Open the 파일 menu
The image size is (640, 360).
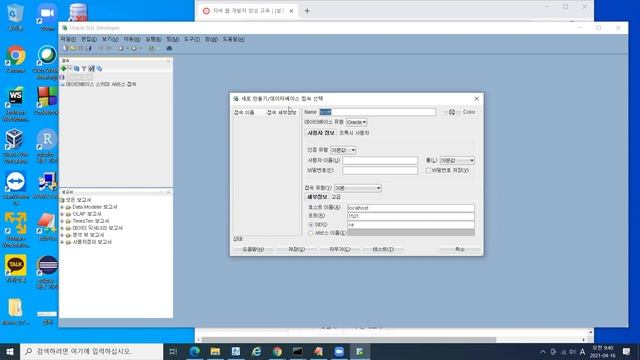[68, 39]
